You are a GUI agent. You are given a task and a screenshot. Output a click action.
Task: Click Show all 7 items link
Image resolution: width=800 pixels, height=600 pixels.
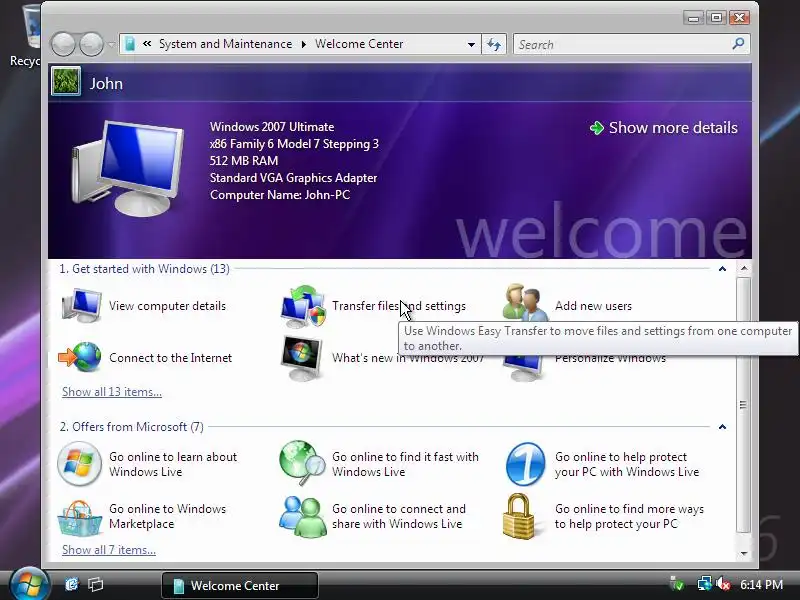109,550
